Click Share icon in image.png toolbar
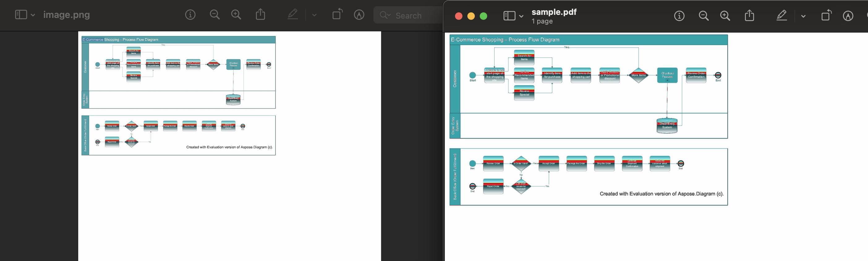The width and height of the screenshot is (868, 261). 261,15
